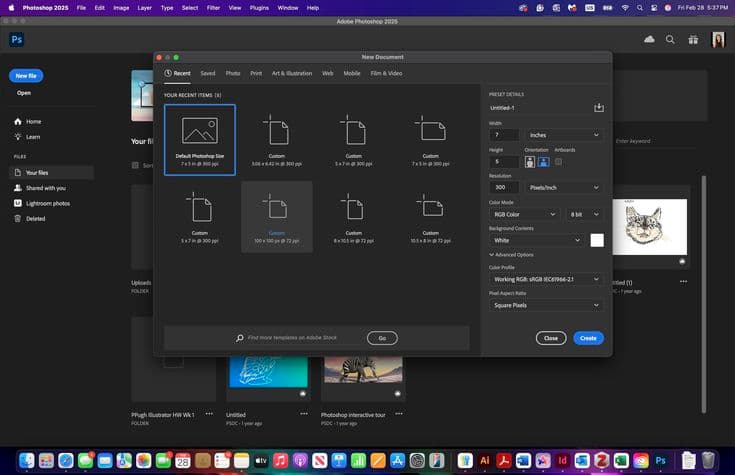
Task: Open the user profile avatar
Action: [x=718, y=40]
